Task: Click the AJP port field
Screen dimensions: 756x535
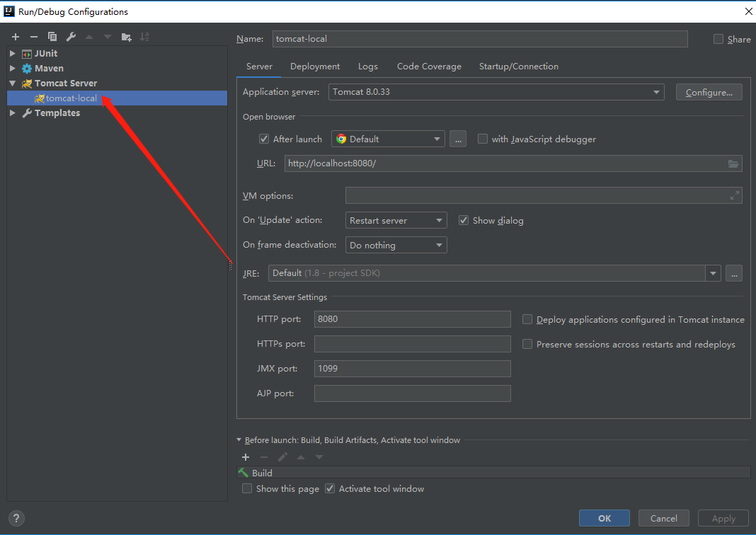Action: pos(412,393)
